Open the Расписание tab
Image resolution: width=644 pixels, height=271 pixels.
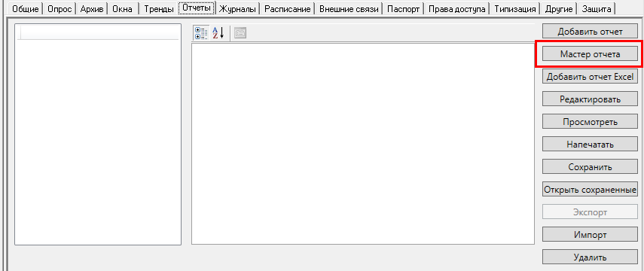pyautogui.click(x=287, y=8)
